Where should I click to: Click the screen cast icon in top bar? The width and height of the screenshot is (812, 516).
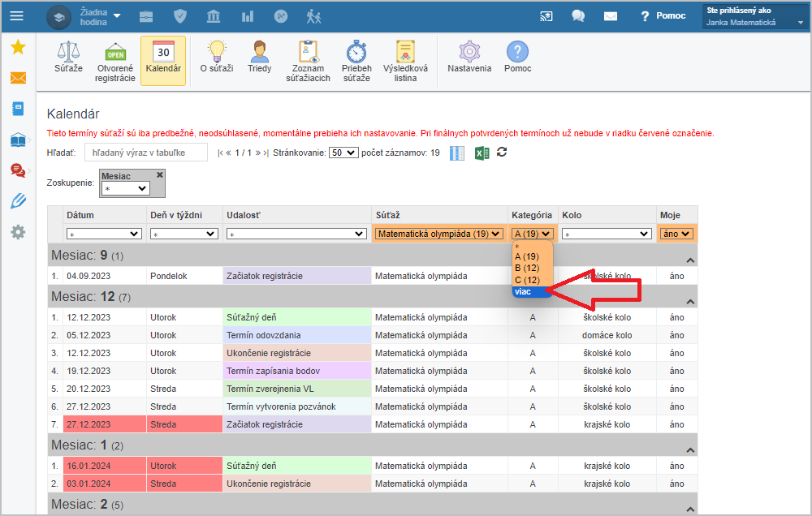(x=546, y=16)
